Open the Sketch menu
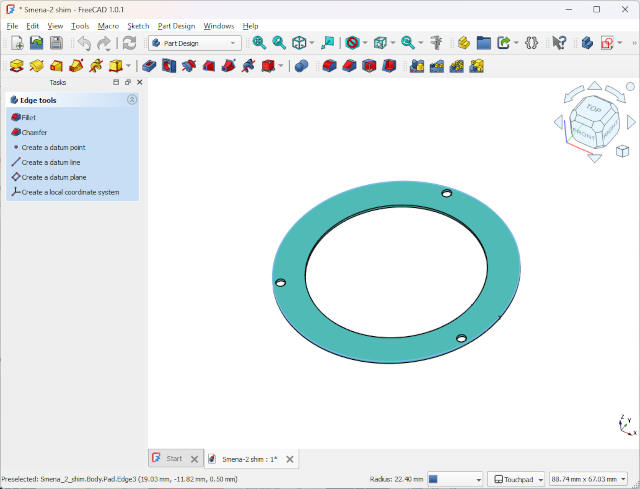Viewport: 640px width, 489px height. 138,25
